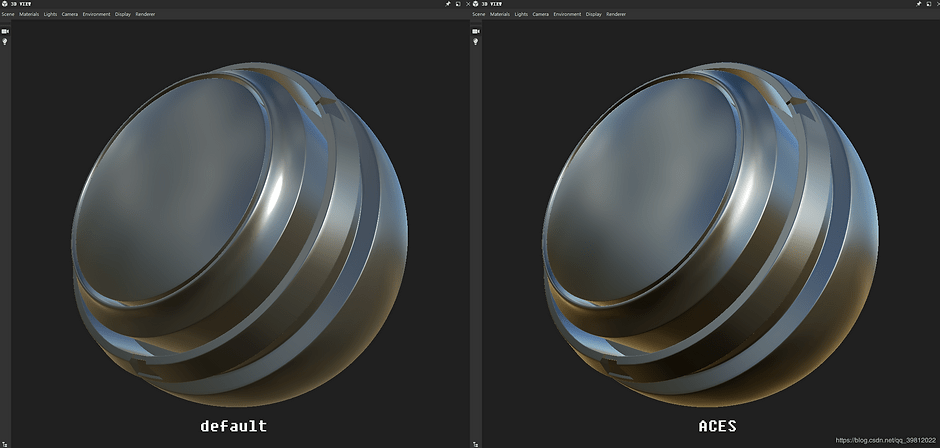Undock the left 3D view panel
This screenshot has width=940, height=448.
[x=457, y=5]
